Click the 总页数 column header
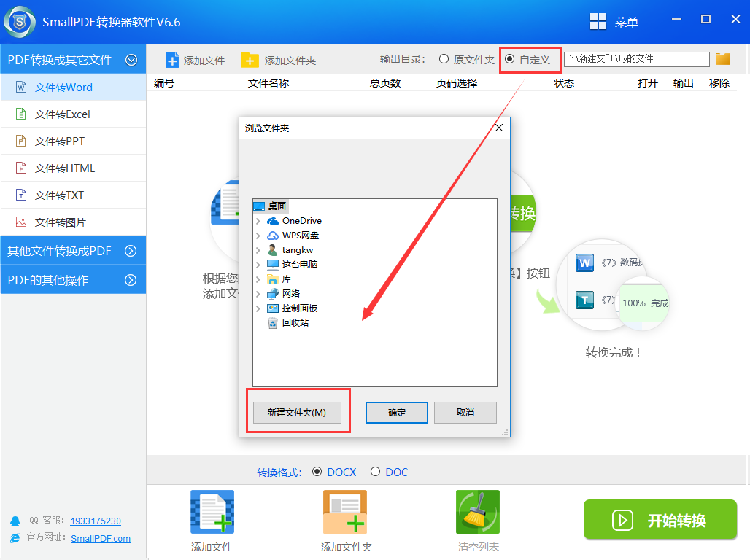 point(385,82)
